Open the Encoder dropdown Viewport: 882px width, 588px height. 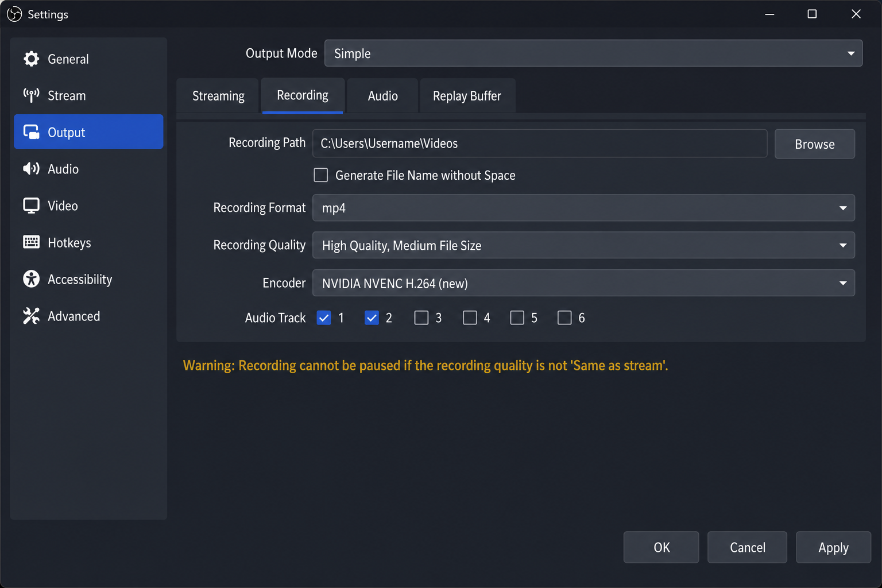583,283
